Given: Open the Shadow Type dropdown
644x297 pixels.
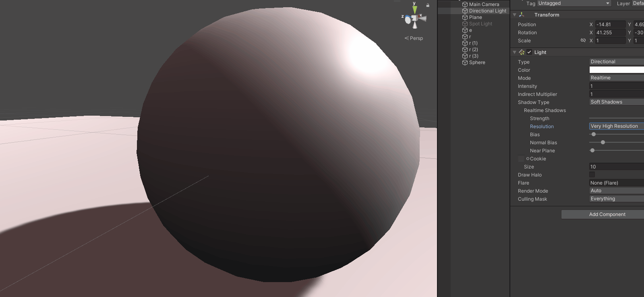Looking at the screenshot, I should tap(617, 102).
